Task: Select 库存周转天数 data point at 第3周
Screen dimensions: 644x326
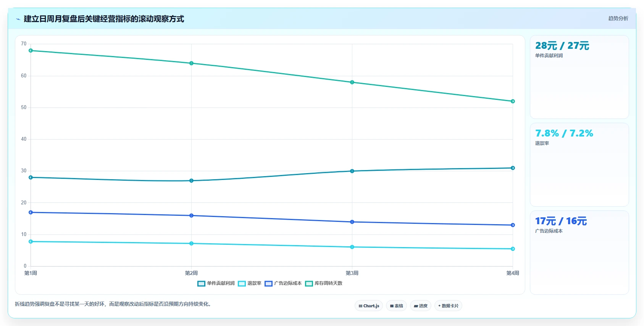Action: (x=352, y=82)
